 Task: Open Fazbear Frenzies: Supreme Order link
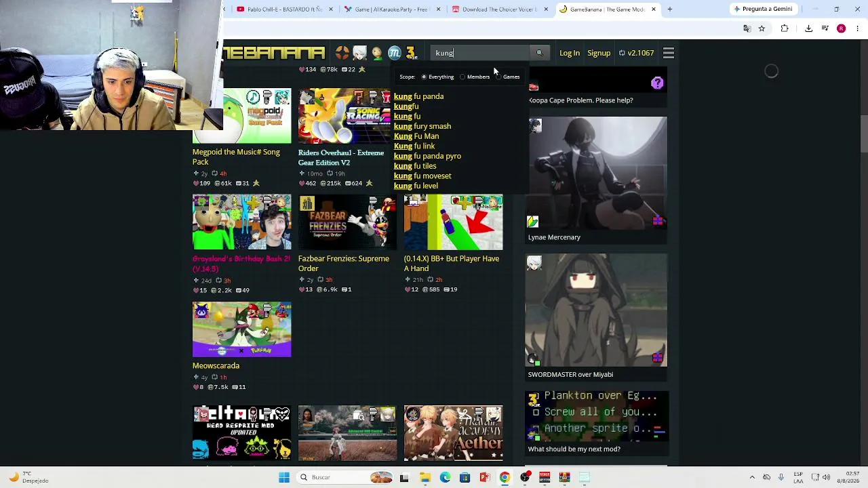(x=344, y=264)
